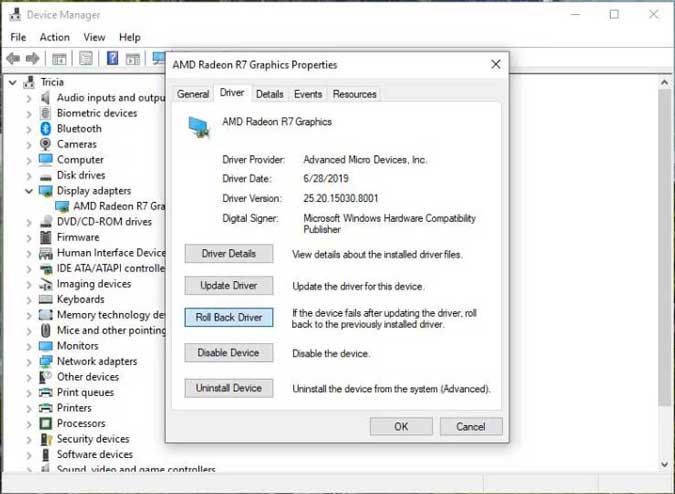675x494 pixels.
Task: Switch to the Details tab
Action: [x=269, y=94]
